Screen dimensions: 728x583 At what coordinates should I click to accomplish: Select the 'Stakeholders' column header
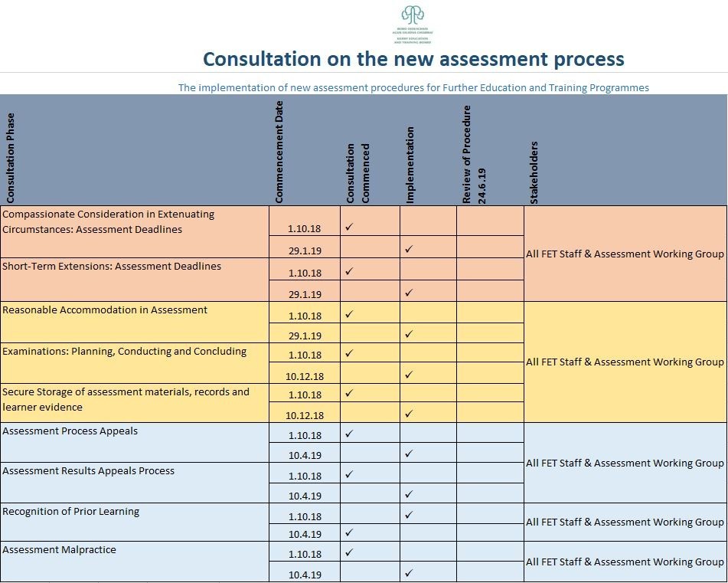(x=534, y=172)
